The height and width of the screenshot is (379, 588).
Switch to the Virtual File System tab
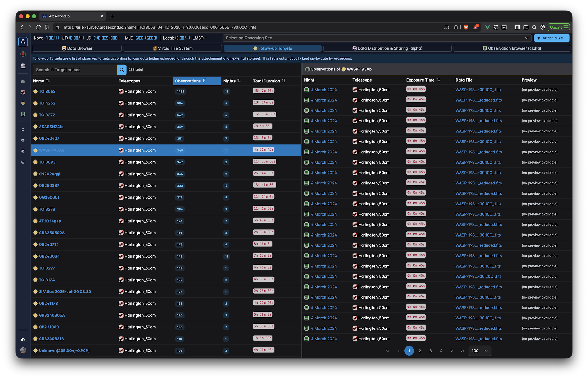[x=173, y=48]
